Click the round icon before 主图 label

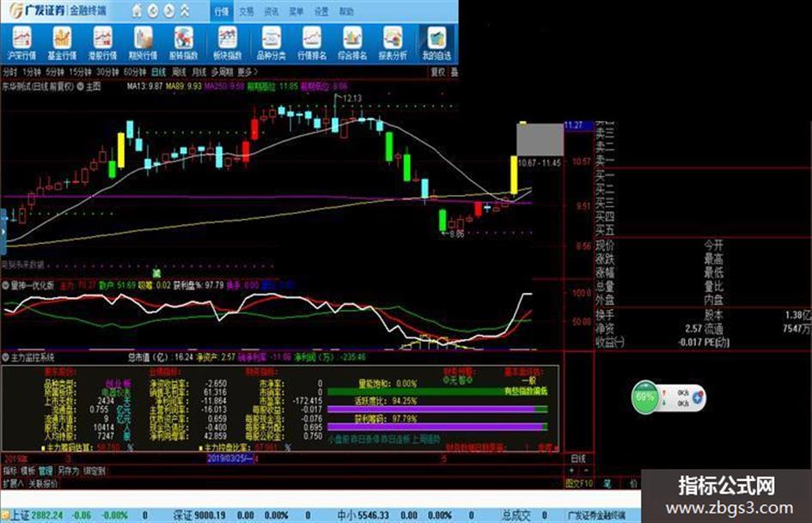[x=80, y=87]
